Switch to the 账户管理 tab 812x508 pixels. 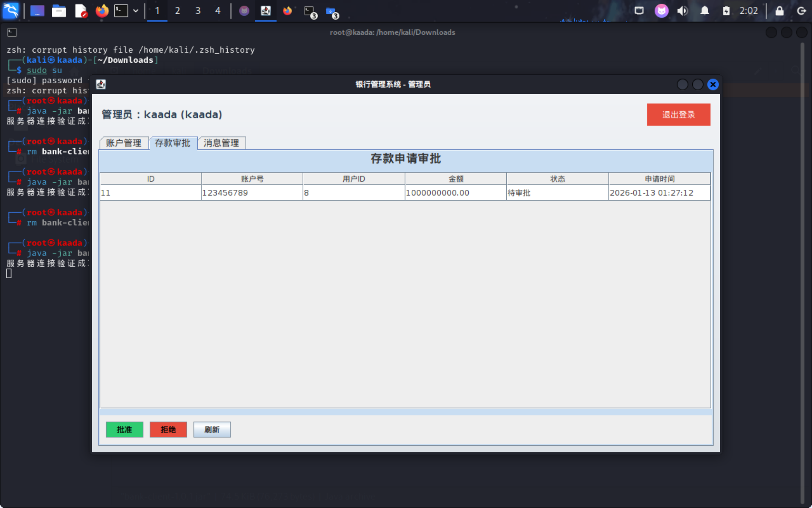(x=124, y=143)
